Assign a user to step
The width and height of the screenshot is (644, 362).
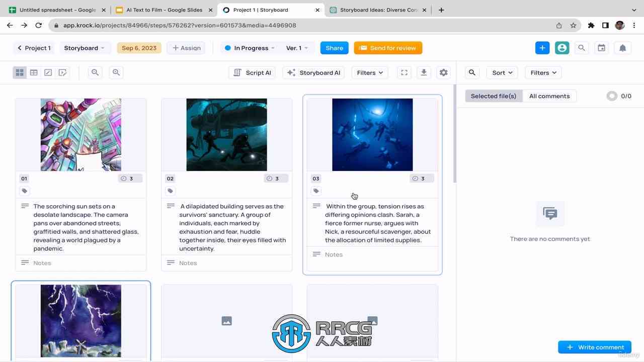pyautogui.click(x=186, y=48)
